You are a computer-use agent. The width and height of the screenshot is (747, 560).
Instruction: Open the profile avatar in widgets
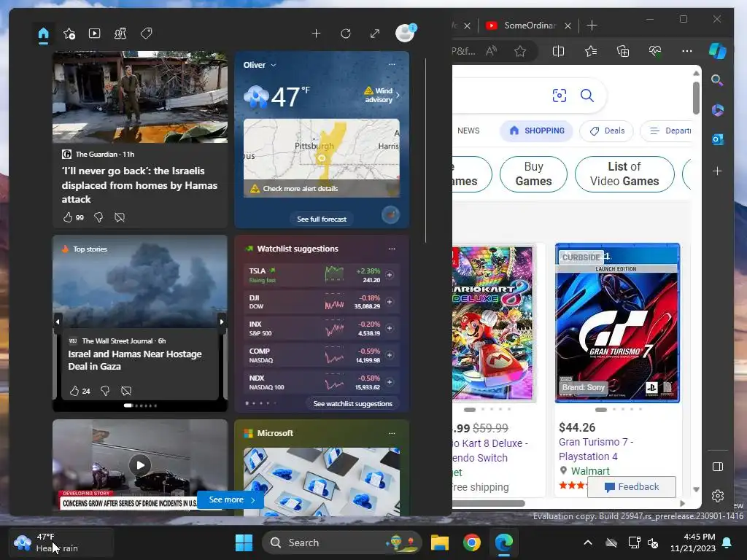406,33
